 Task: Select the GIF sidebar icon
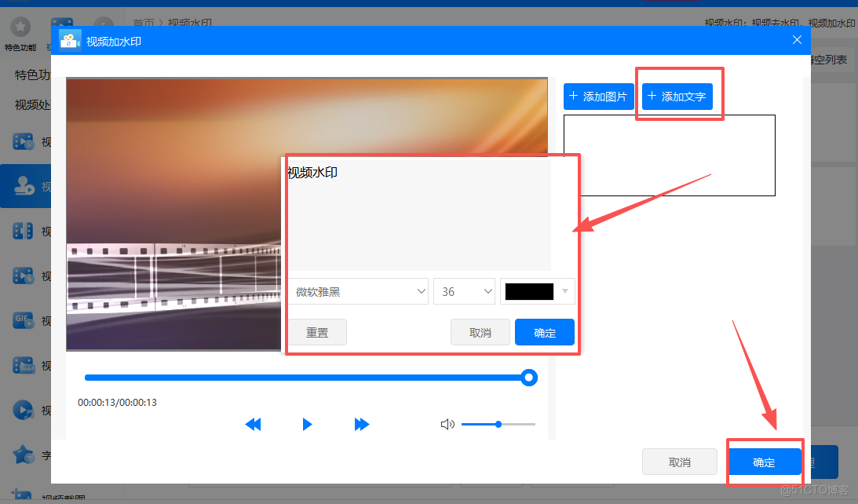click(23, 320)
